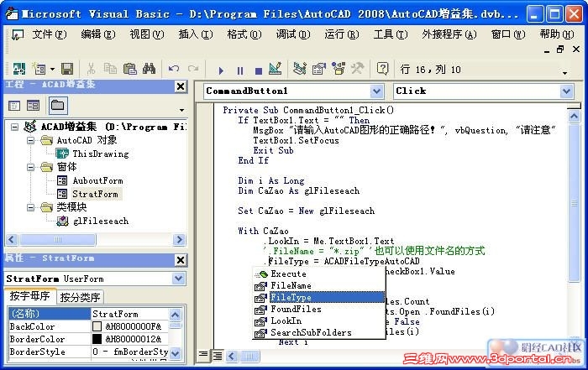The height and width of the screenshot is (370, 588).
Task: Close the project explorer panel
Action: (181, 86)
